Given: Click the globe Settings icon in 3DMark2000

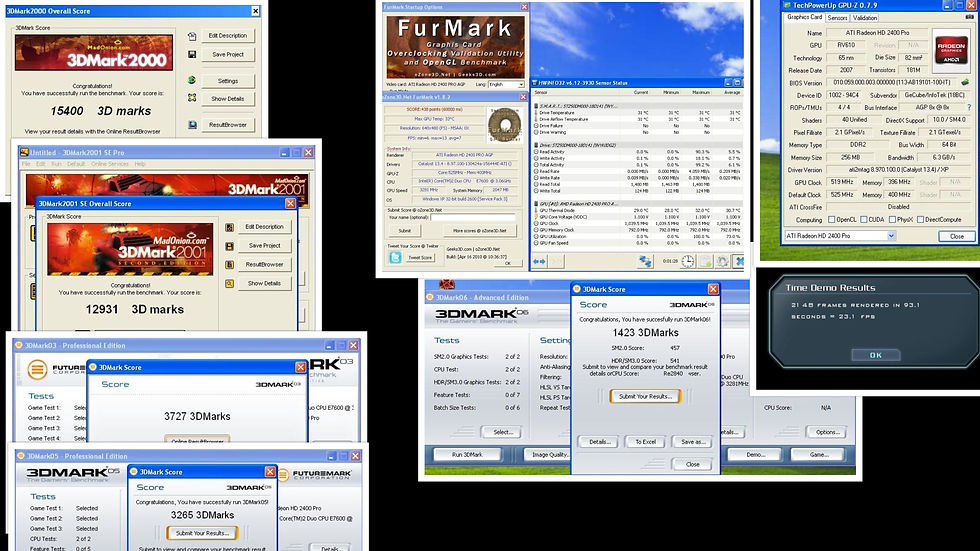Looking at the screenshot, I should click(192, 80).
